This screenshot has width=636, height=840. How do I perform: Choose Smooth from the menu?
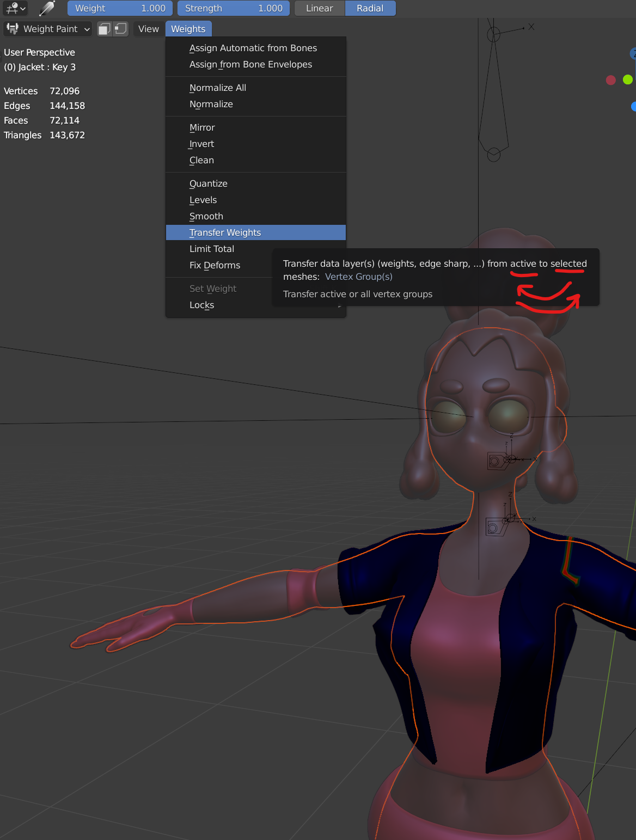[x=256, y=216]
